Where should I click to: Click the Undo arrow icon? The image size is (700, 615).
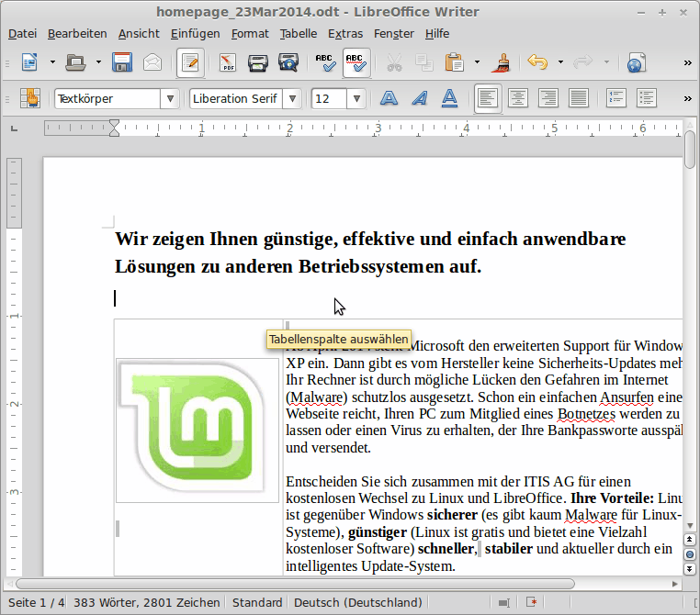pos(537,62)
